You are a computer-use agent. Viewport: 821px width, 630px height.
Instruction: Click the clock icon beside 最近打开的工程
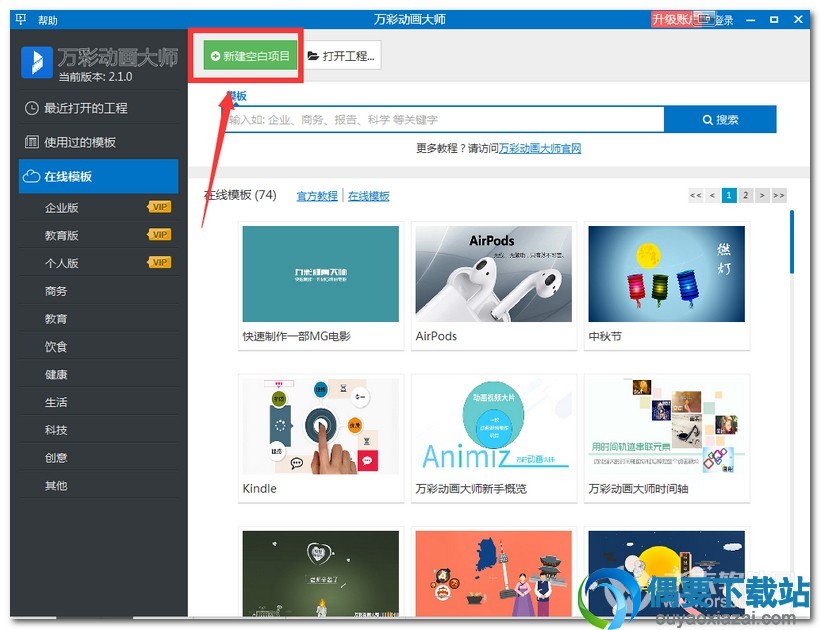[x=31, y=108]
